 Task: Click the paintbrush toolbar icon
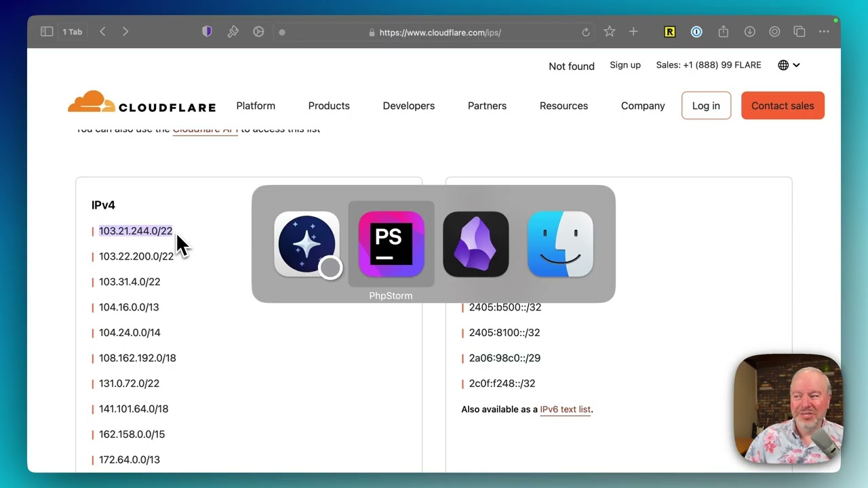coord(233,32)
